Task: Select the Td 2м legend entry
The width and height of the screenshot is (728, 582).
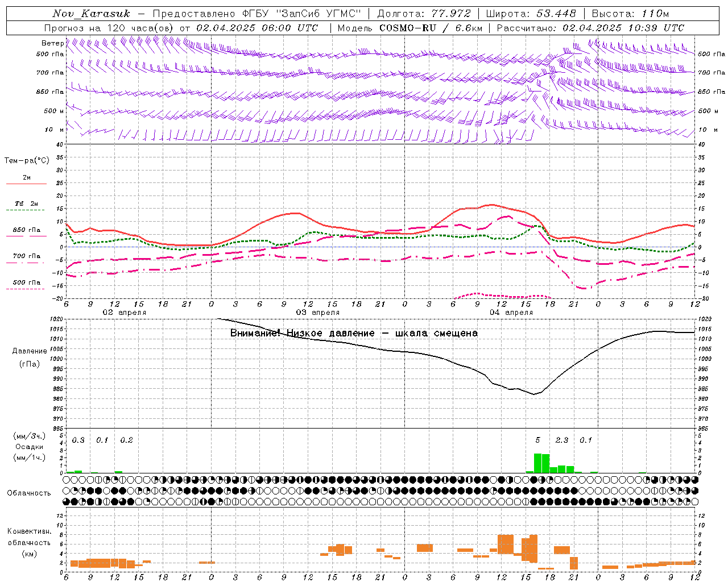Action: (27, 203)
